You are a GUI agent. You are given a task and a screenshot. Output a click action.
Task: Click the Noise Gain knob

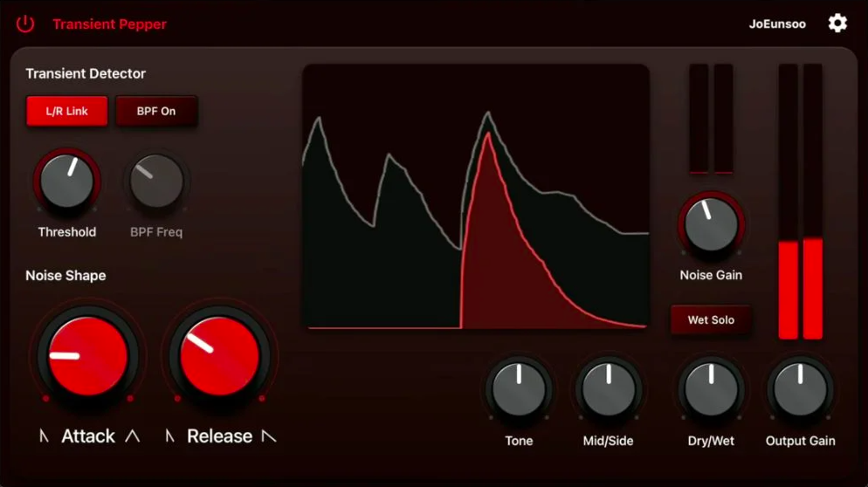pos(711,224)
